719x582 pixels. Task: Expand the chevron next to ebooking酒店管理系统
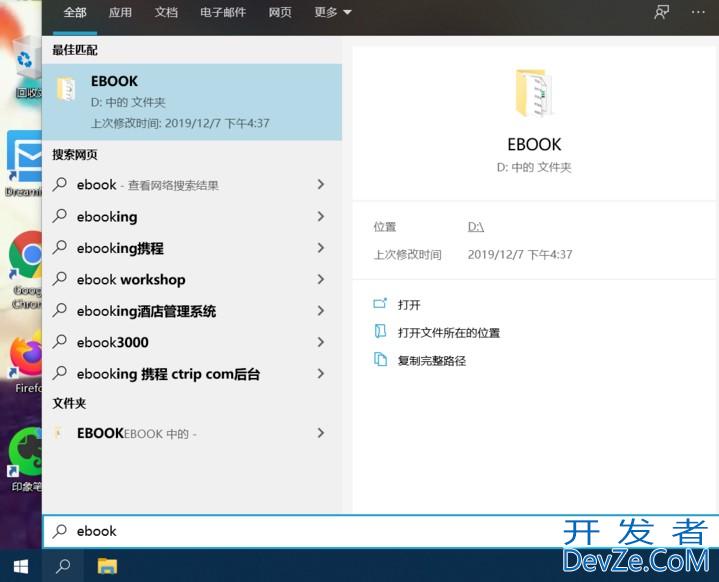pyautogui.click(x=321, y=311)
